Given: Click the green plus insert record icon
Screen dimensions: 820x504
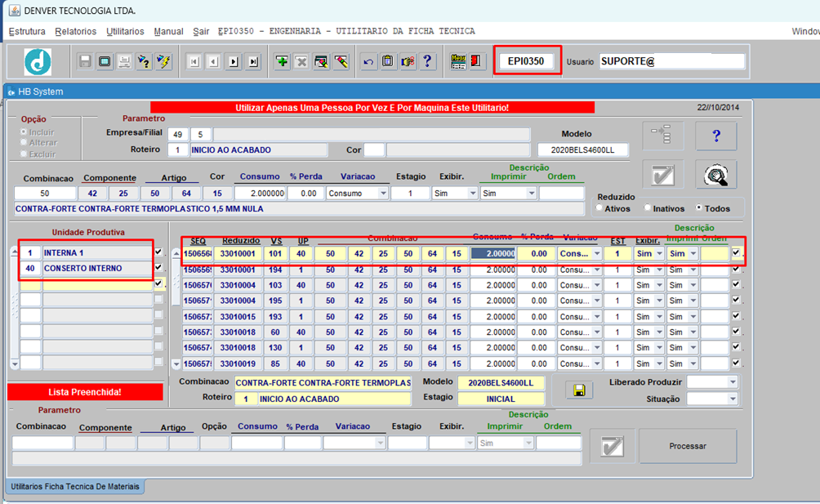Looking at the screenshot, I should [x=283, y=62].
